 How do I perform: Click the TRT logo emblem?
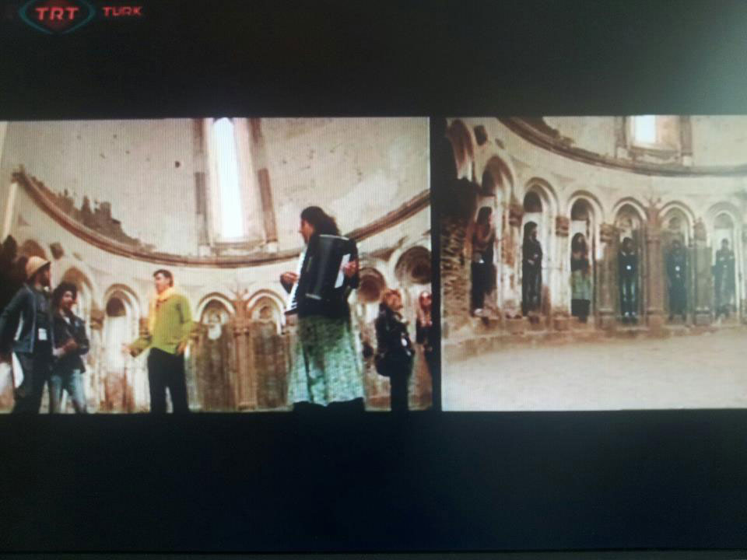57,15
